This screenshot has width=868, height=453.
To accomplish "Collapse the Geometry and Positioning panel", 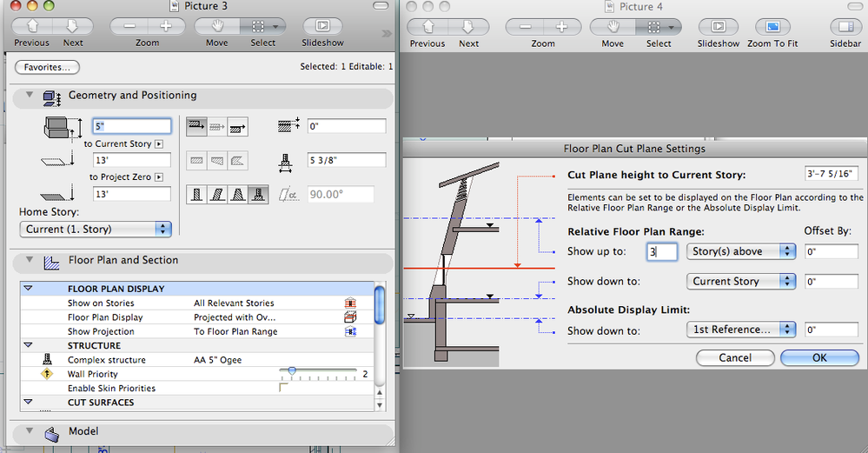I will (x=30, y=96).
